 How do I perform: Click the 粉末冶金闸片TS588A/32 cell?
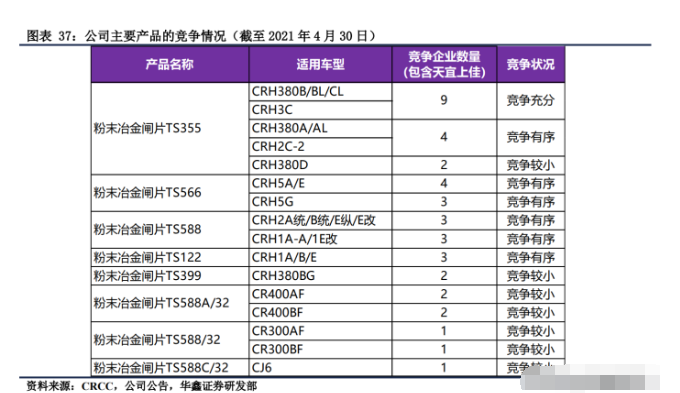(x=170, y=303)
